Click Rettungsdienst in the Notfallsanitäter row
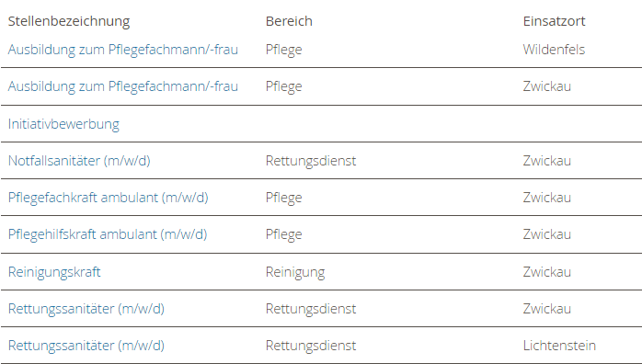The image size is (642, 364). click(311, 161)
